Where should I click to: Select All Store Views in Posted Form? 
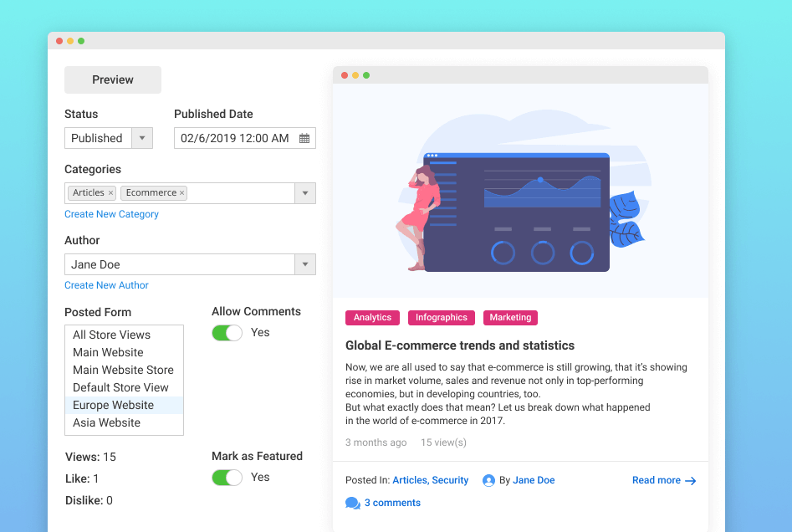point(125,335)
